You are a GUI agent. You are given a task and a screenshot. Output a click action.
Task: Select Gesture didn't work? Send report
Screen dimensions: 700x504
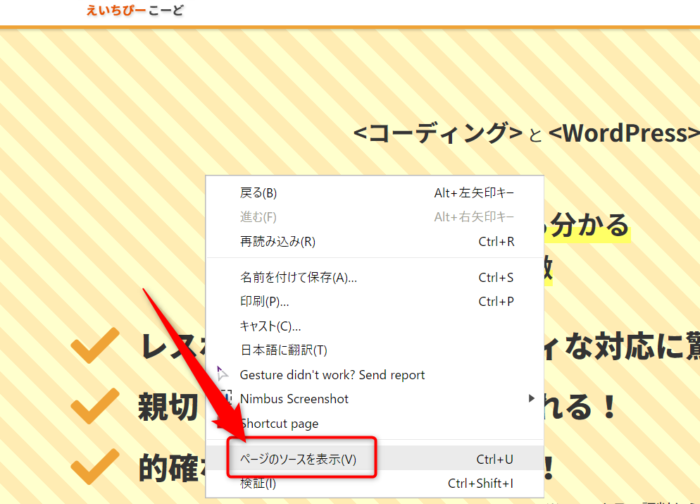coord(332,374)
